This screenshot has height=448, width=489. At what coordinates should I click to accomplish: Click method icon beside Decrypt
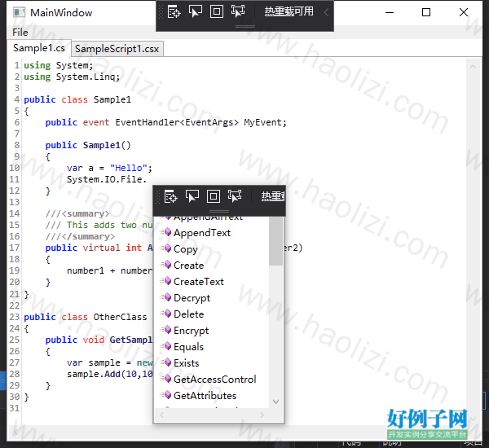[166, 297]
